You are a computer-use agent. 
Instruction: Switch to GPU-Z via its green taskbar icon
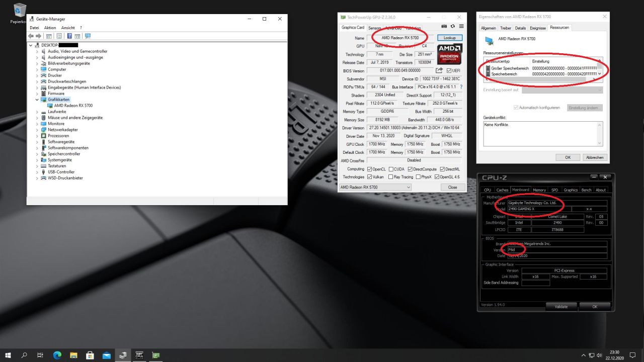pyautogui.click(x=156, y=355)
